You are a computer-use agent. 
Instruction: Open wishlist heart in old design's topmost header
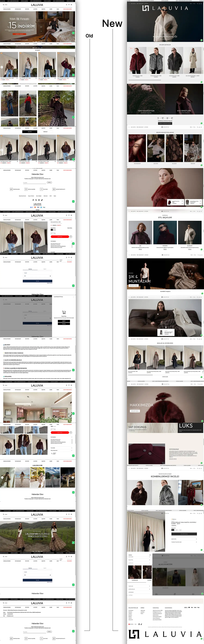(x=69, y=5)
